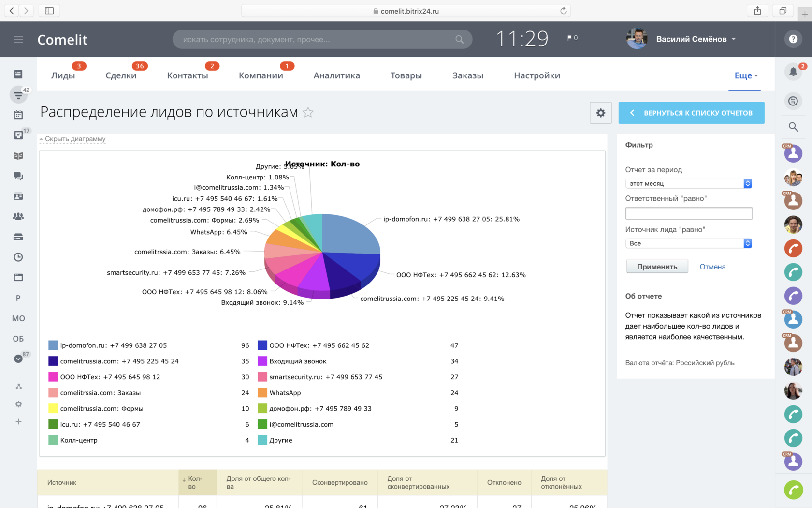Open report settings gear button
Image resolution: width=812 pixels, height=508 pixels.
point(600,113)
